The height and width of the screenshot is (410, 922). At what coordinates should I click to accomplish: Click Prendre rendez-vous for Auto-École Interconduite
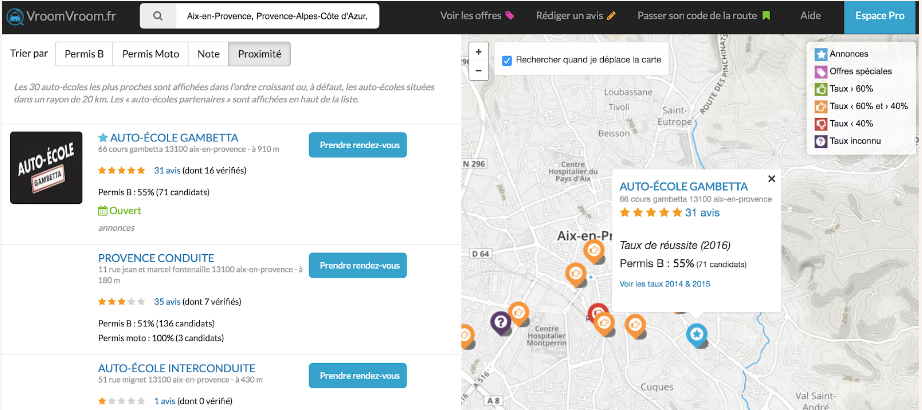click(x=358, y=375)
